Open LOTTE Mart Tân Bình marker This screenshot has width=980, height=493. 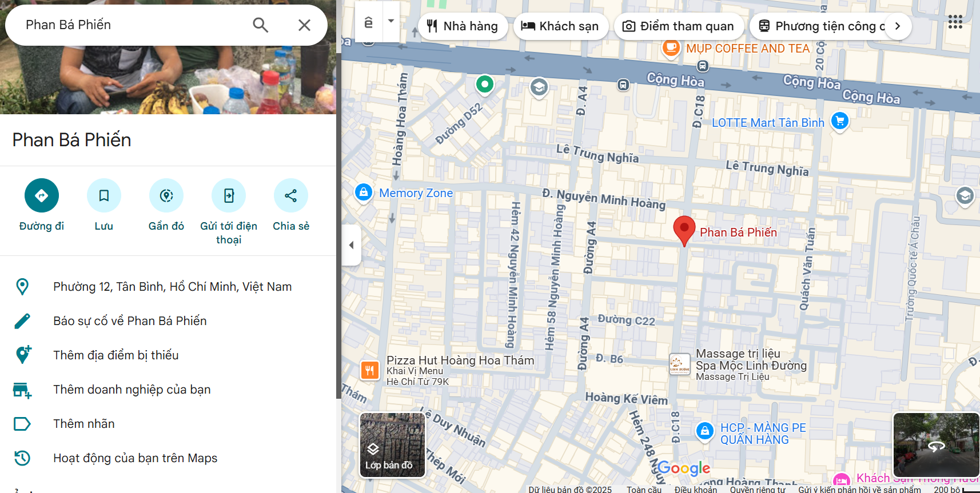(840, 122)
